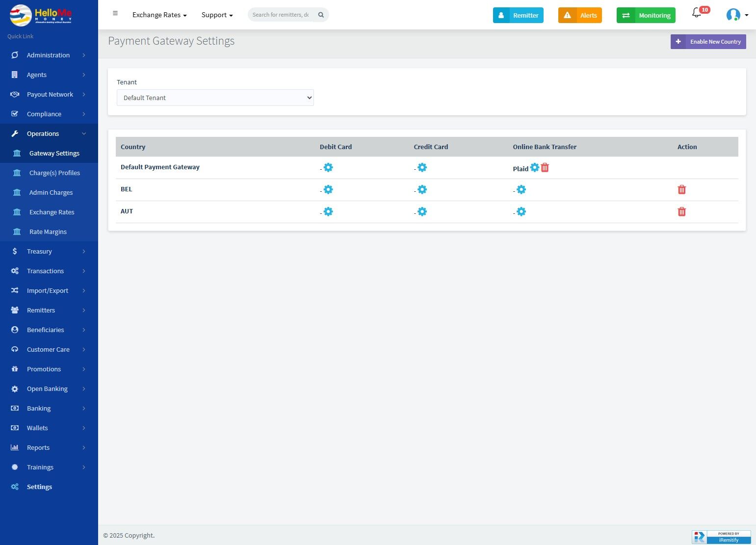Click the HelloMe Money logo

[x=41, y=15]
